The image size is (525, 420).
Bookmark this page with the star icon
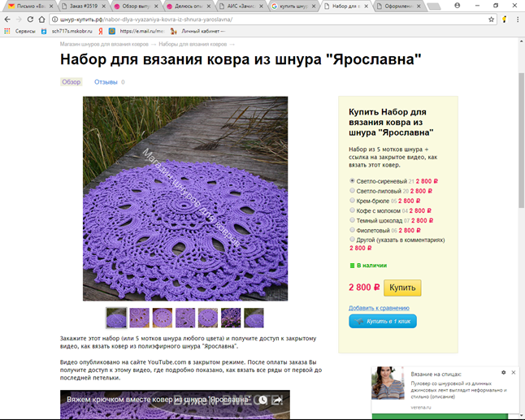pyautogui.click(x=491, y=19)
